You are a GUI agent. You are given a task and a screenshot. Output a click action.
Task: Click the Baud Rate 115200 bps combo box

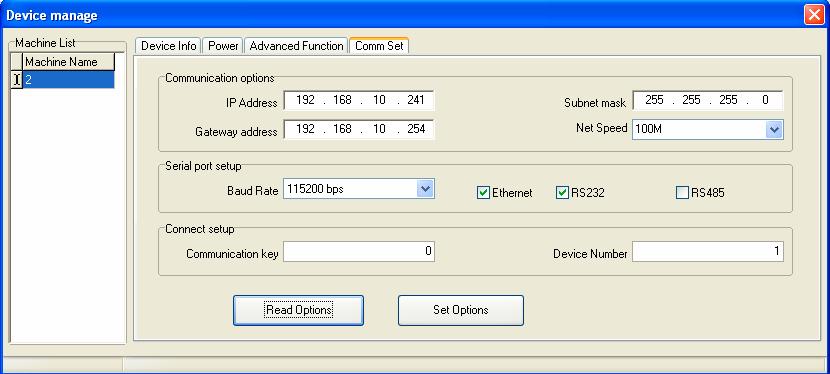pyautogui.click(x=359, y=189)
